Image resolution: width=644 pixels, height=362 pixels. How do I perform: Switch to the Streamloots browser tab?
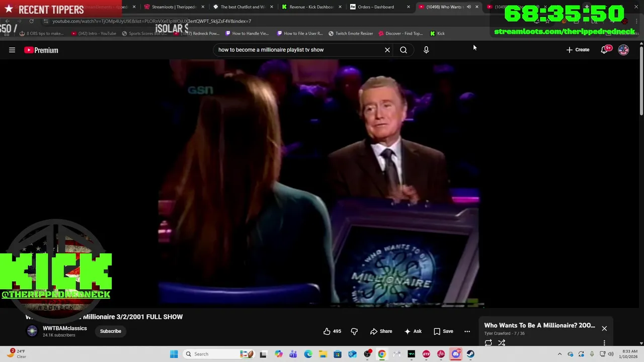click(174, 7)
